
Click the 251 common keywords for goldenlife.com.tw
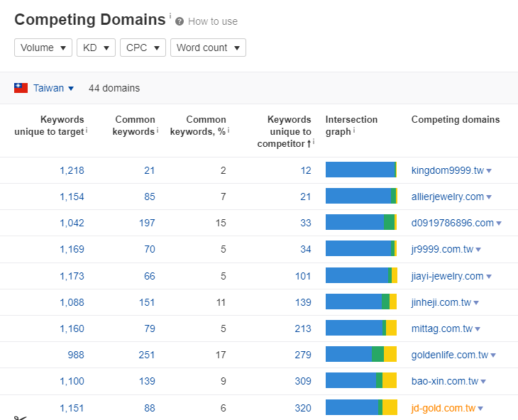click(x=146, y=355)
